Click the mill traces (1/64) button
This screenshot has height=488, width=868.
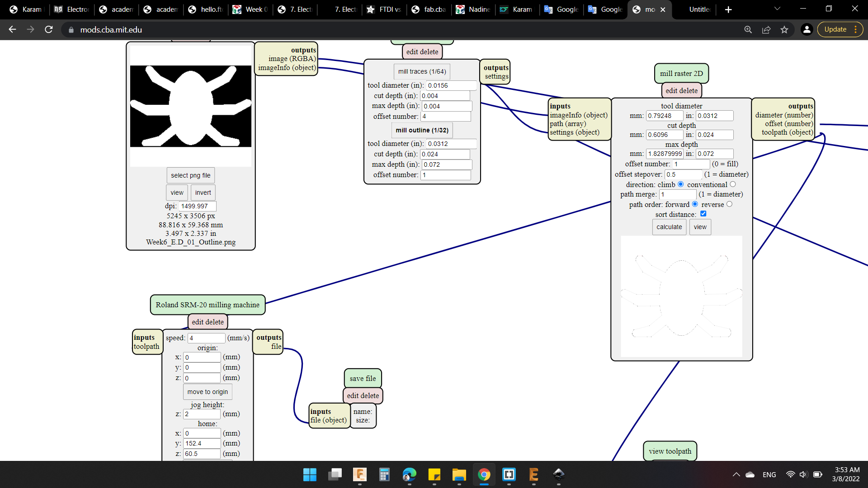coord(422,71)
